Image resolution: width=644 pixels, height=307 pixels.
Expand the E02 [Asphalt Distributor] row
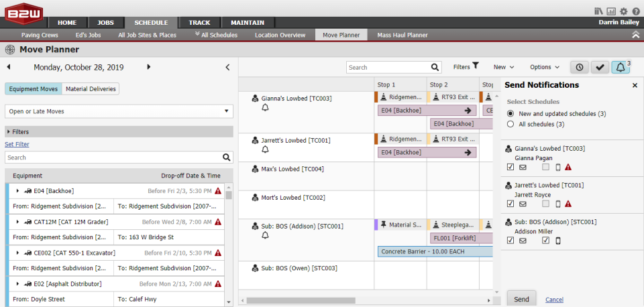(17, 284)
